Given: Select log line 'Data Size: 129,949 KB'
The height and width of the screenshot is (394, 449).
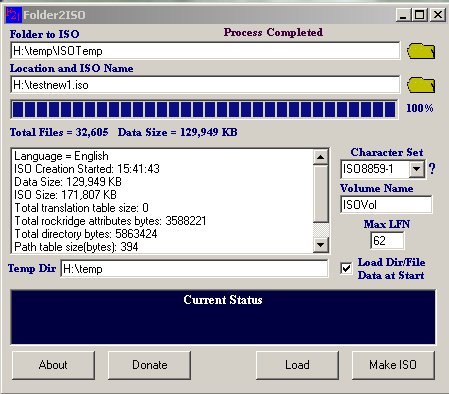Looking at the screenshot, I should [68, 182].
